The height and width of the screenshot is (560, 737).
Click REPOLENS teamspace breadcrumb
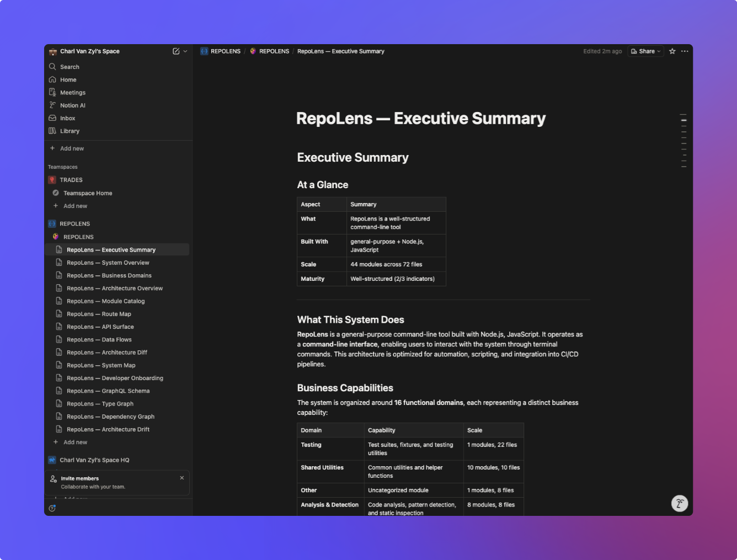(221, 51)
